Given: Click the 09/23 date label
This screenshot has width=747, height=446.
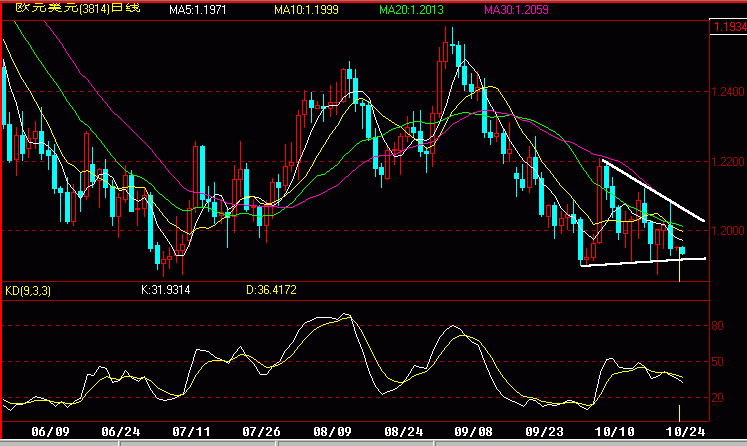Looking at the screenshot, I should click(x=544, y=432).
